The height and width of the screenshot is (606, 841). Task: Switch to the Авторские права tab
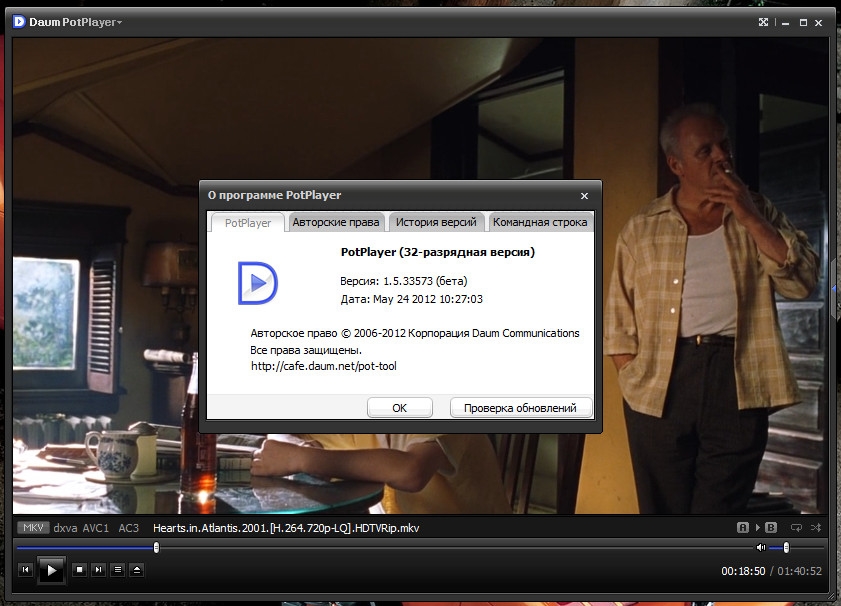pos(334,222)
